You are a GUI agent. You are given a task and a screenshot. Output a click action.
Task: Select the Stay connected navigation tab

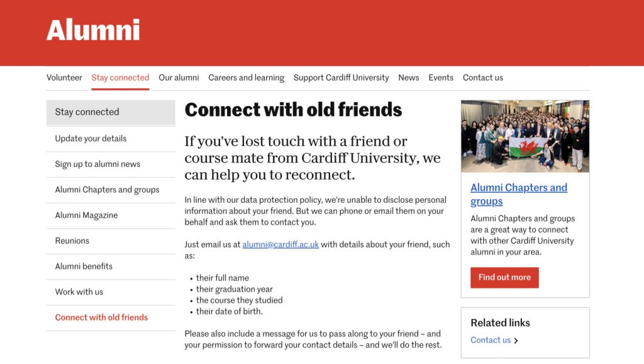tap(120, 77)
